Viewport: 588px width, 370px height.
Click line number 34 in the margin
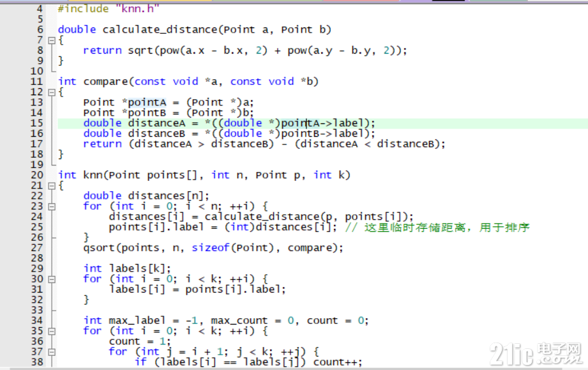37,321
